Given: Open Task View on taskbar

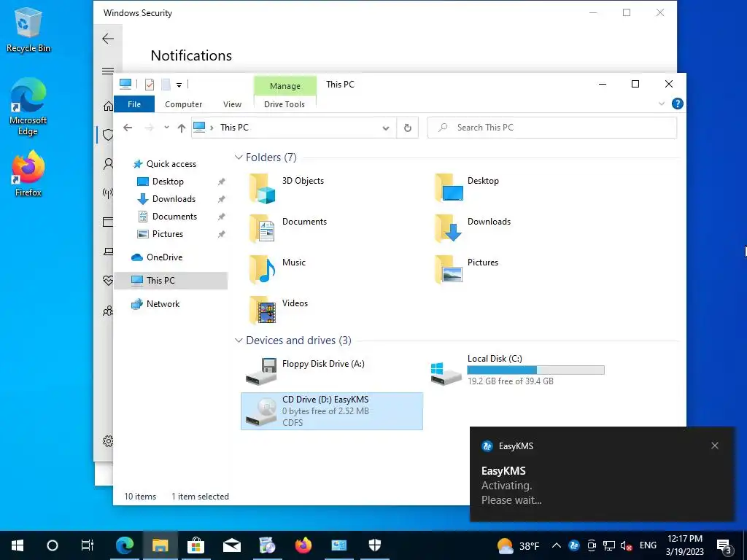Looking at the screenshot, I should click(88, 545).
